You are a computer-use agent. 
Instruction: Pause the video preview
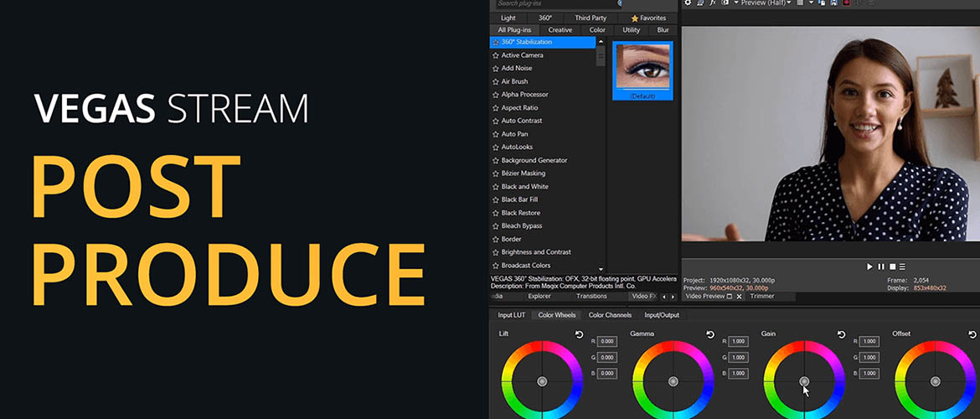(881, 266)
